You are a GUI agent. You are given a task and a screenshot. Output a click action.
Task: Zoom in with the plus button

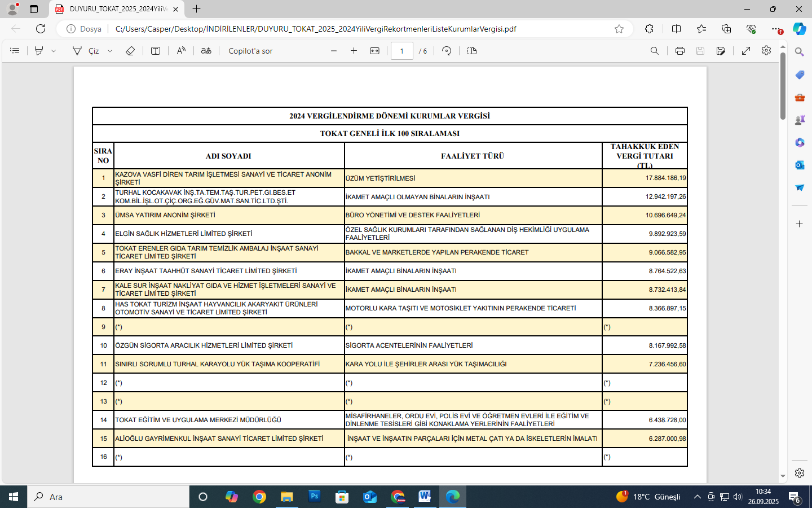point(354,51)
